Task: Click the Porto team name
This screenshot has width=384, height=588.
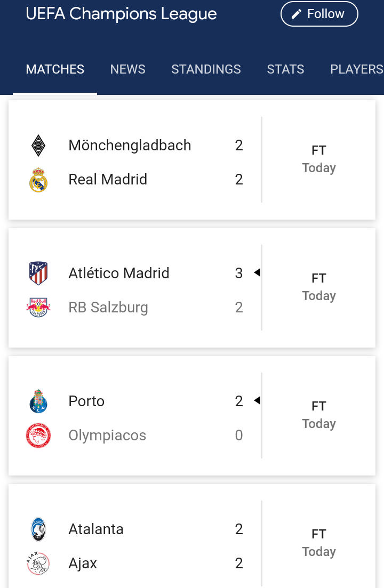Action: click(x=86, y=401)
